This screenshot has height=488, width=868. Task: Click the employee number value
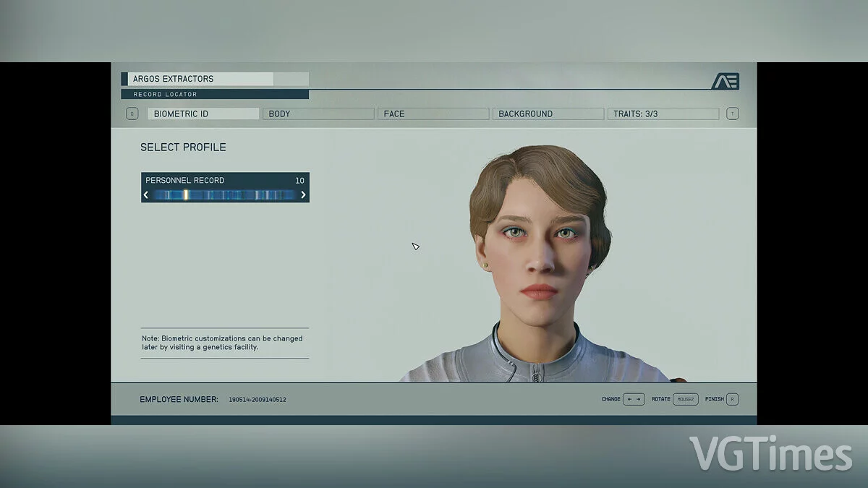coord(258,400)
